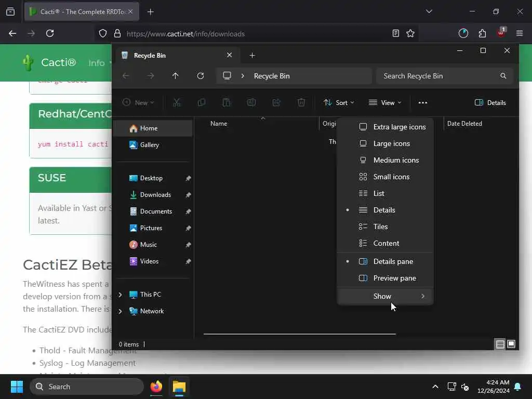Toggle the Details pane toolbar button

490,102
